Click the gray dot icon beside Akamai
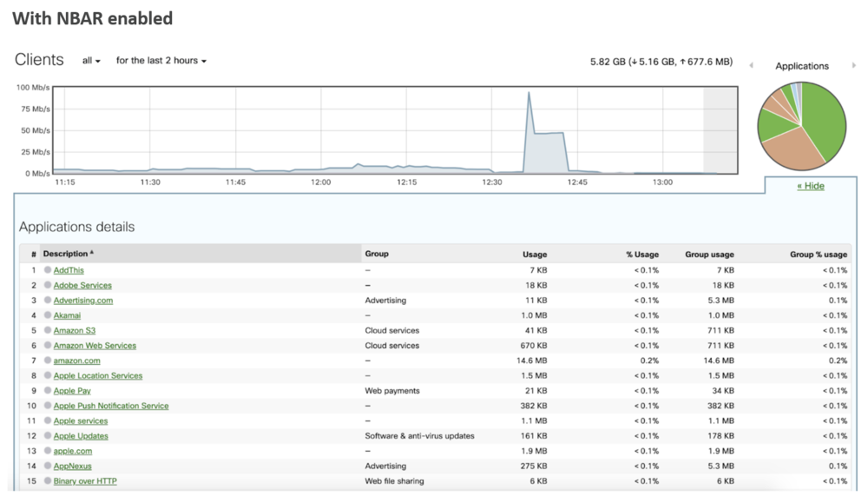The image size is (868, 503). point(47,315)
